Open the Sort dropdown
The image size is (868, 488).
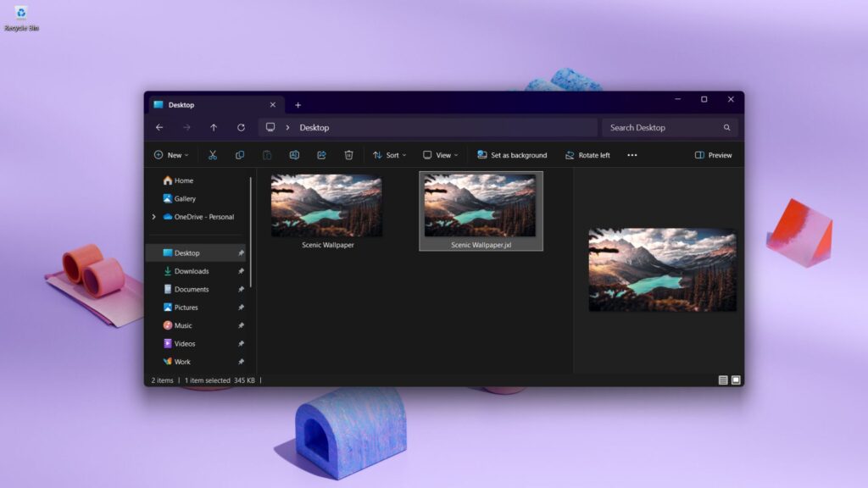(391, 155)
